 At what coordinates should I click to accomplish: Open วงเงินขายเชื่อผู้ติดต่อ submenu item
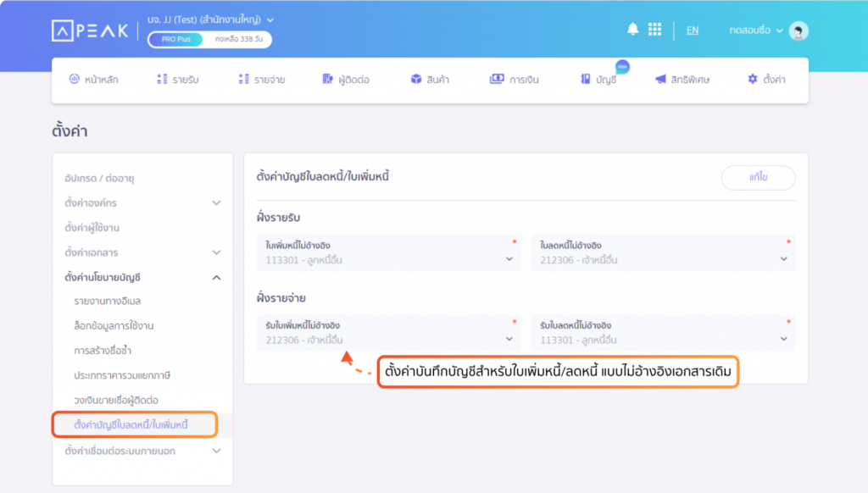click(115, 400)
